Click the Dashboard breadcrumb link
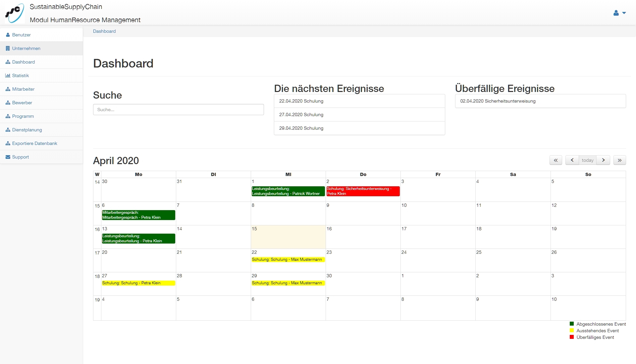636x364 pixels. coord(104,31)
